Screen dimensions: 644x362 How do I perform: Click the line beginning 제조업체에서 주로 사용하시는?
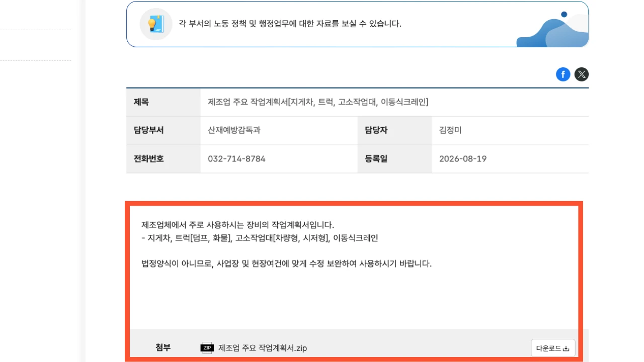[238, 225]
